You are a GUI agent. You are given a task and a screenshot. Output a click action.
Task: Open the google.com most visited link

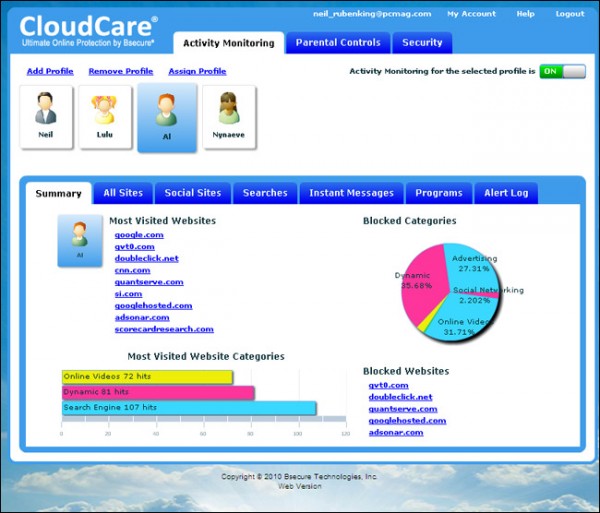(139, 235)
